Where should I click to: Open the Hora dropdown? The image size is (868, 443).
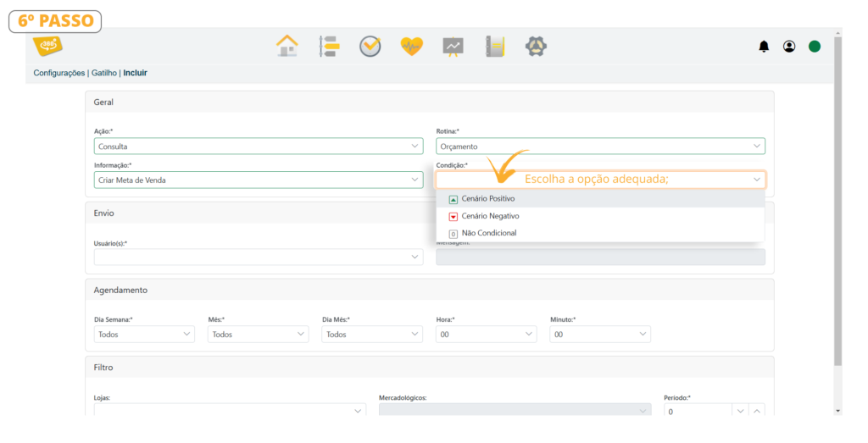[x=486, y=334]
